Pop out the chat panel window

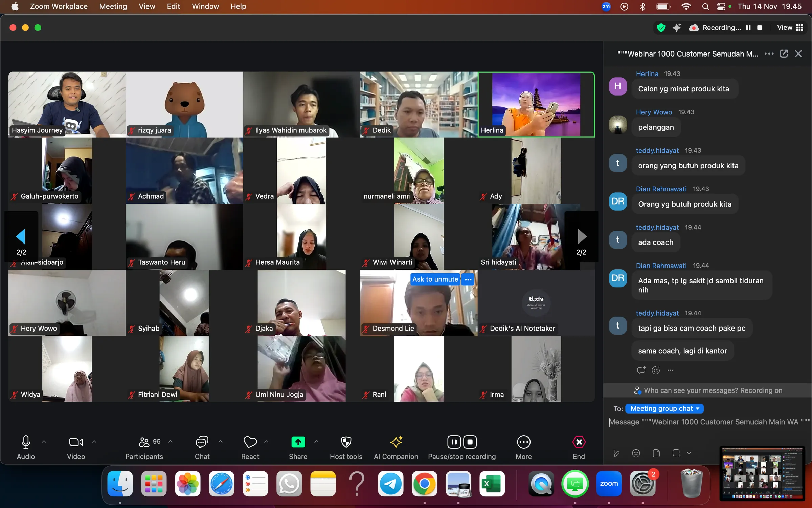click(x=784, y=54)
